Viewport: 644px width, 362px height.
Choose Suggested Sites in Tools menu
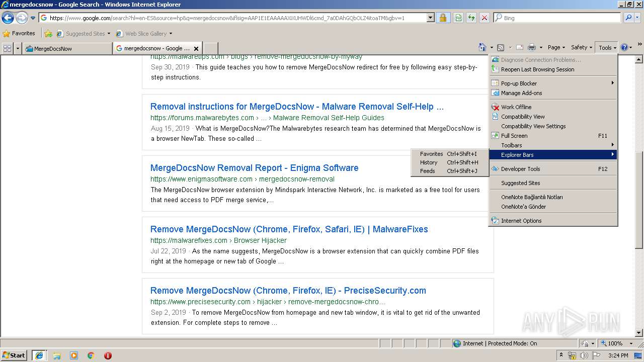click(553, 183)
